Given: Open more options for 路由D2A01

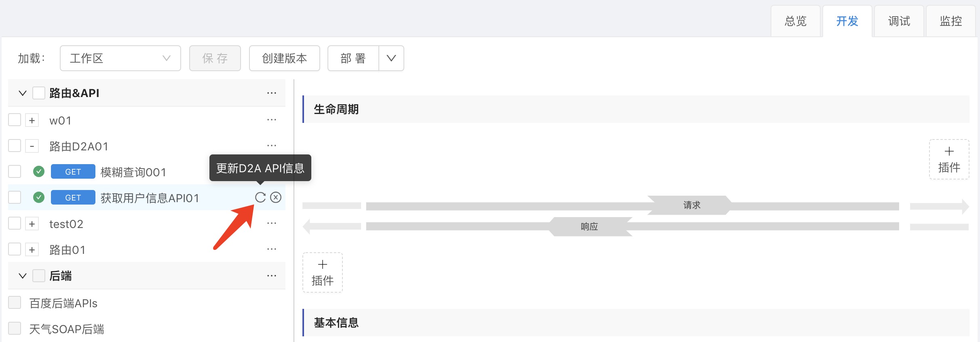Looking at the screenshot, I should tap(271, 146).
